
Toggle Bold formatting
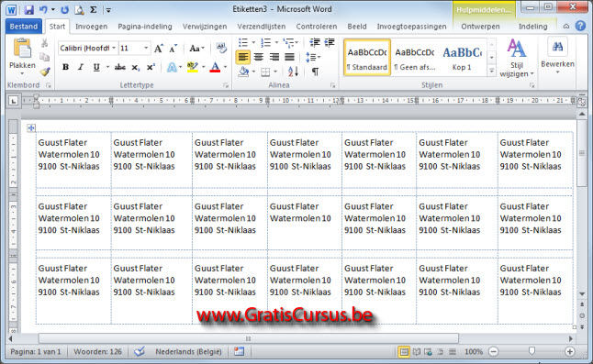(x=65, y=67)
